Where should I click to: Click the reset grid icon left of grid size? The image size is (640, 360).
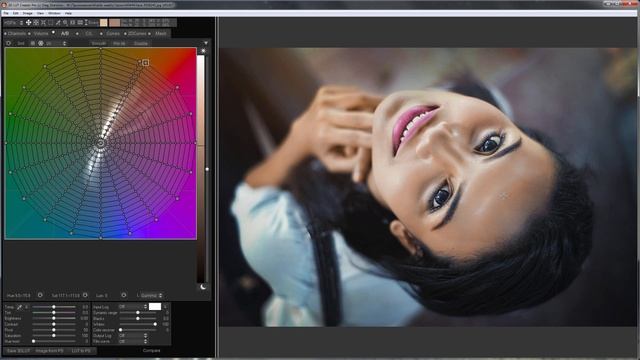click(9, 43)
